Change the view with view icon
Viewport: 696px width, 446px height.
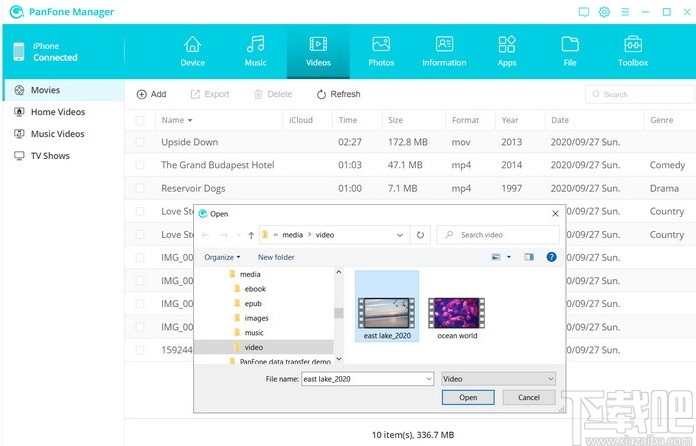[x=496, y=257]
